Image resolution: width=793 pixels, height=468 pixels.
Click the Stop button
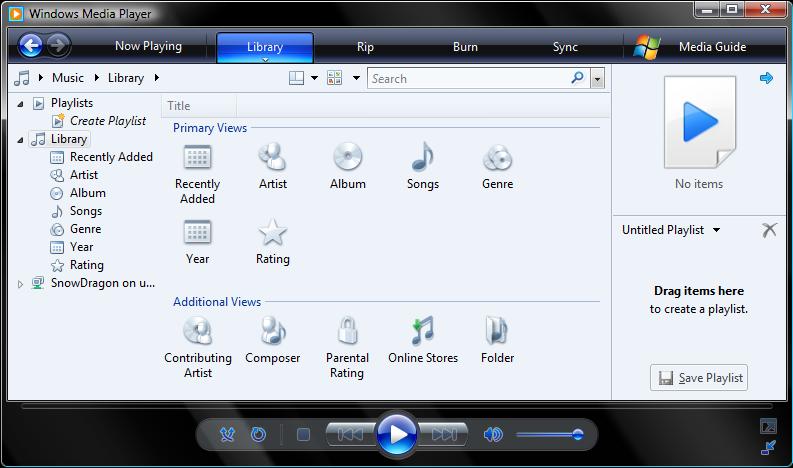click(x=303, y=434)
